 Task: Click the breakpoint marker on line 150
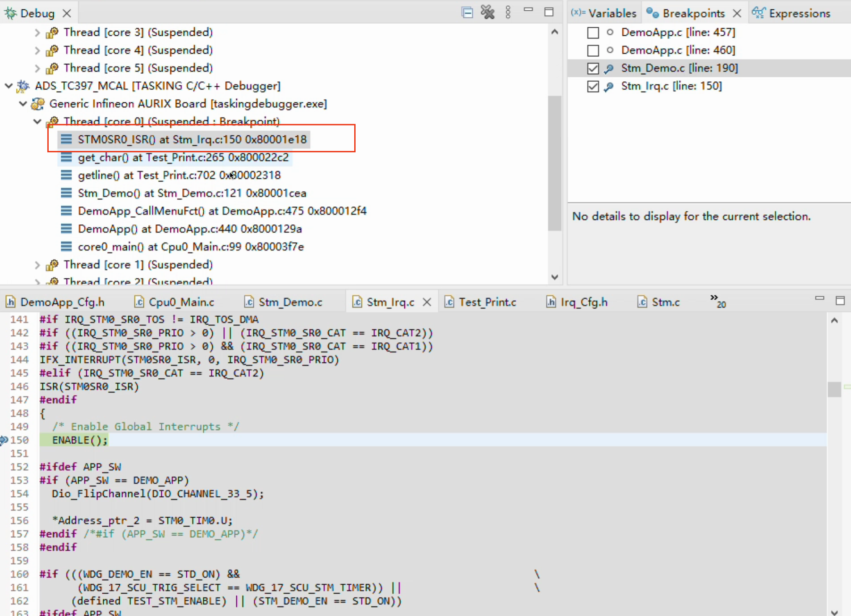click(4, 440)
